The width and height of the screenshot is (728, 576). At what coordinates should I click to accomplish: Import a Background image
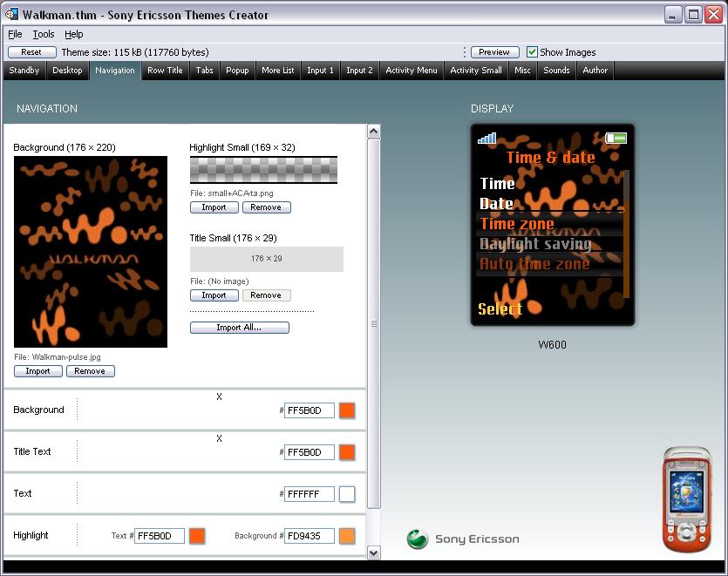[x=37, y=371]
